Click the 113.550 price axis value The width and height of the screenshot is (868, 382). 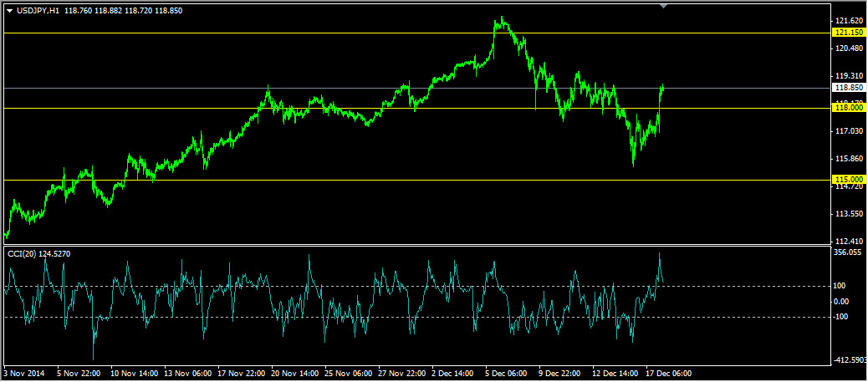849,214
